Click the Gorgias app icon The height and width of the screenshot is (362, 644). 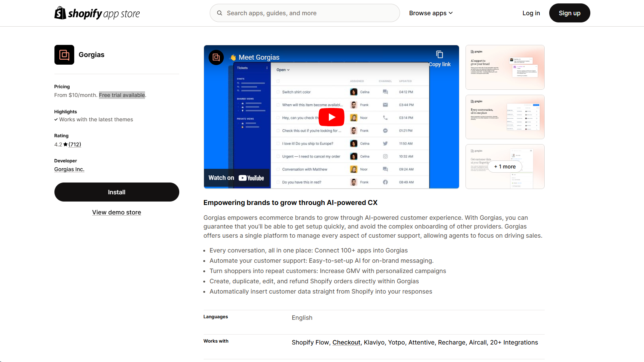pyautogui.click(x=64, y=55)
